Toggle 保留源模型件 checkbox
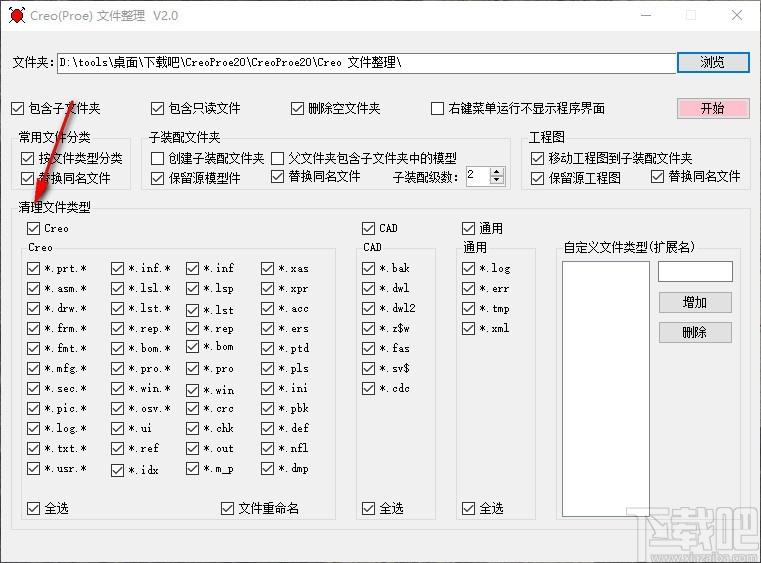Viewport: 761px width, 563px height. [x=157, y=178]
